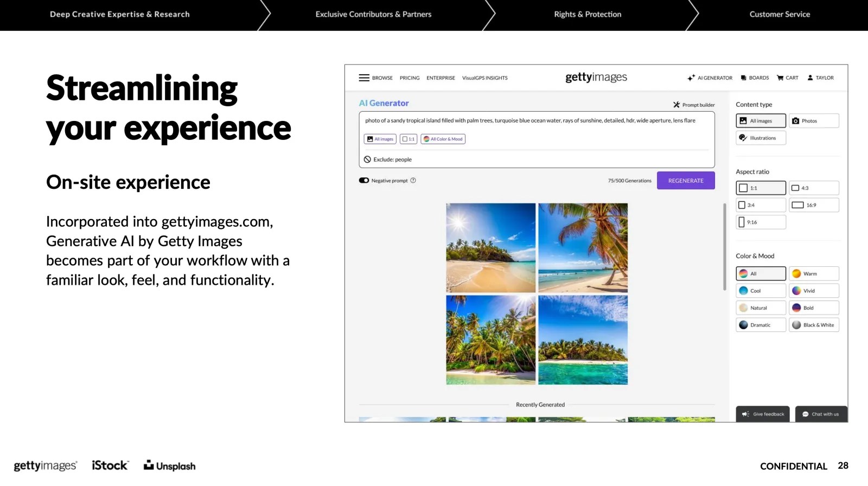The image size is (868, 486).
Task: Select the 1:1 aspect ratio option
Action: [x=761, y=188]
